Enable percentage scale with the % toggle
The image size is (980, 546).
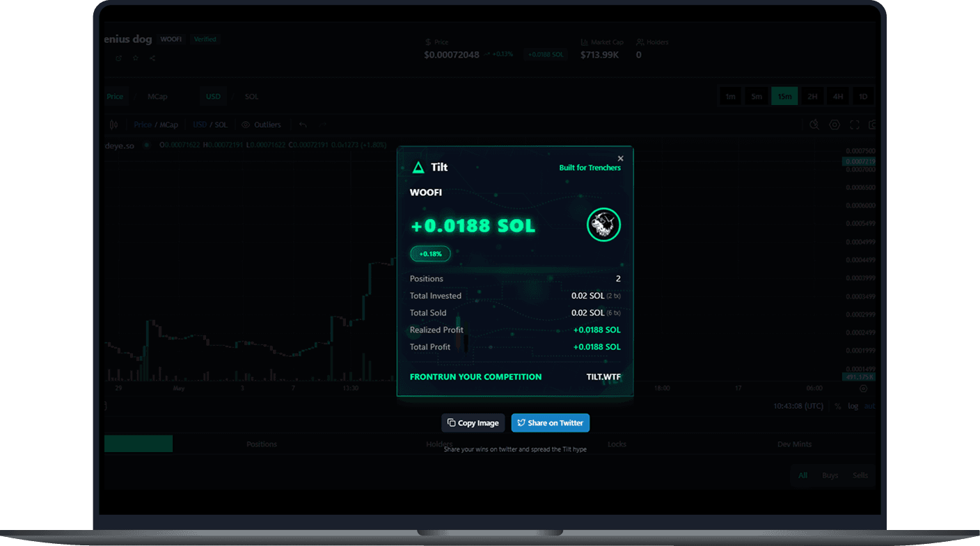pos(837,406)
